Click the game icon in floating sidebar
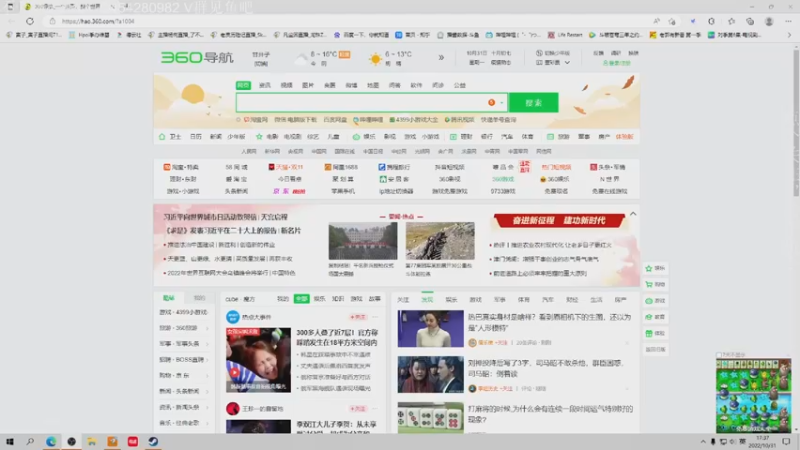Screen dimensions: 800x450 tap(649, 301)
